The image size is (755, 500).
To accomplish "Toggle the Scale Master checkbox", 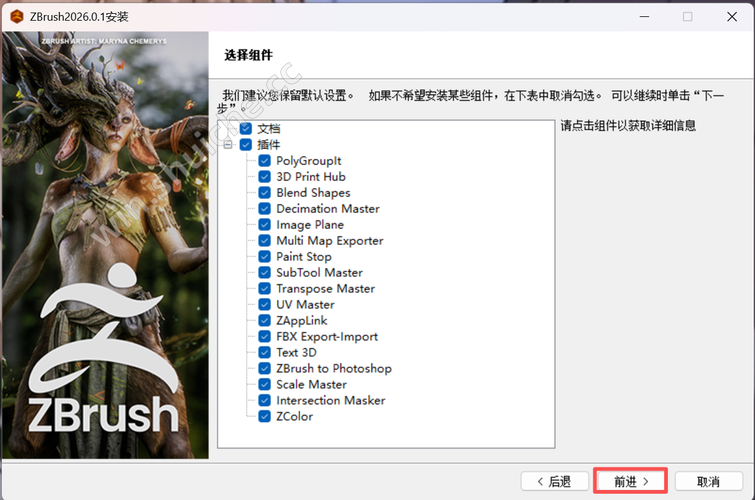I will [264, 384].
